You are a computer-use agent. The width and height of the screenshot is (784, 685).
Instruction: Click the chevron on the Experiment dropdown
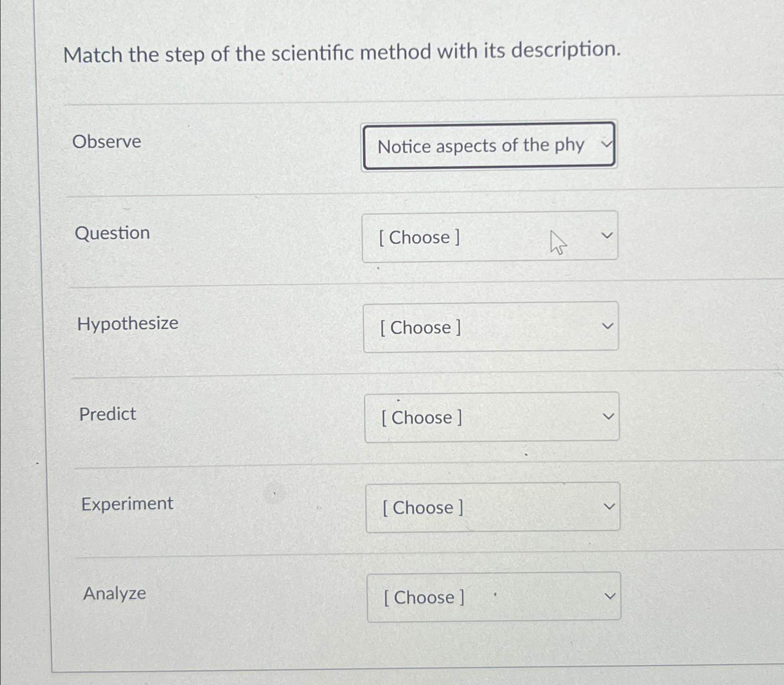(x=610, y=506)
